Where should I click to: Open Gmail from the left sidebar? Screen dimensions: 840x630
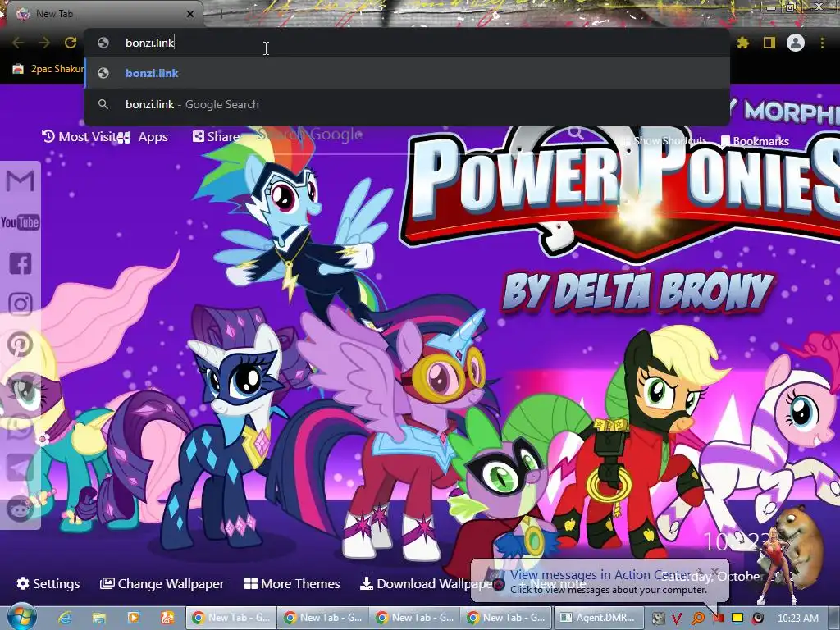point(20,181)
